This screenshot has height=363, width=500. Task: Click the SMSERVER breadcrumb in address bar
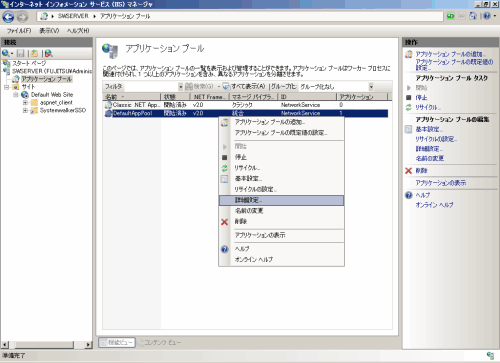click(x=73, y=16)
